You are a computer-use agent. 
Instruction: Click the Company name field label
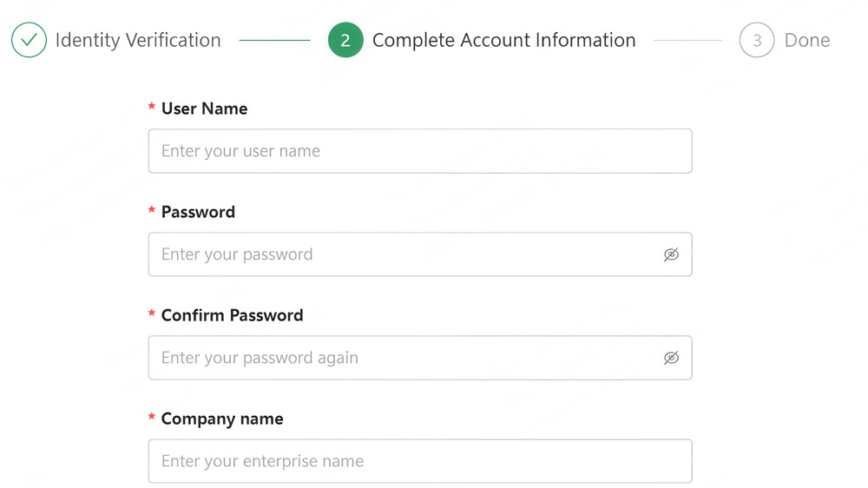(x=221, y=419)
